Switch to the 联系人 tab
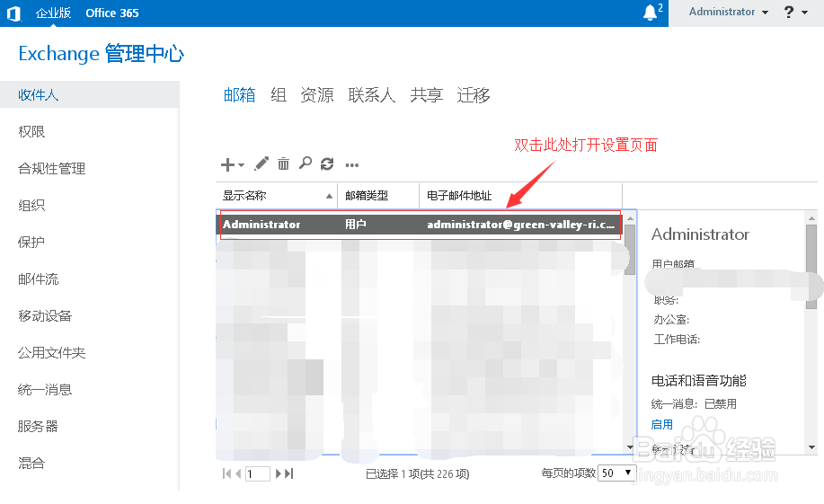This screenshot has width=824, height=504. [x=371, y=94]
